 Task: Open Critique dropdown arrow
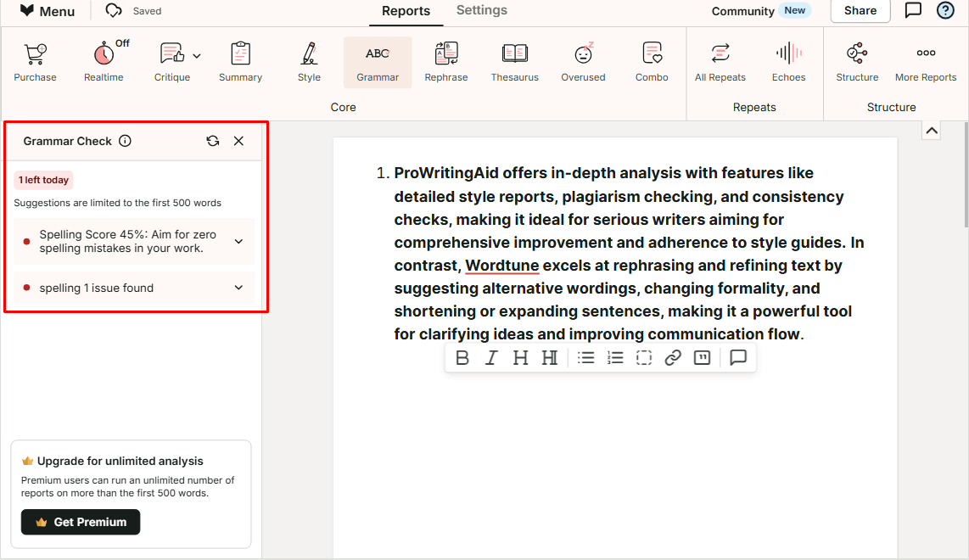click(x=197, y=56)
